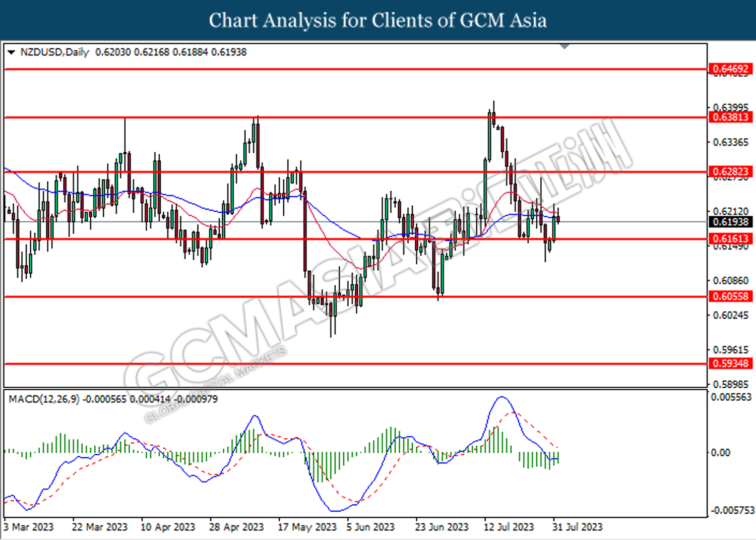Click the 0.61613 support level label

pos(730,239)
